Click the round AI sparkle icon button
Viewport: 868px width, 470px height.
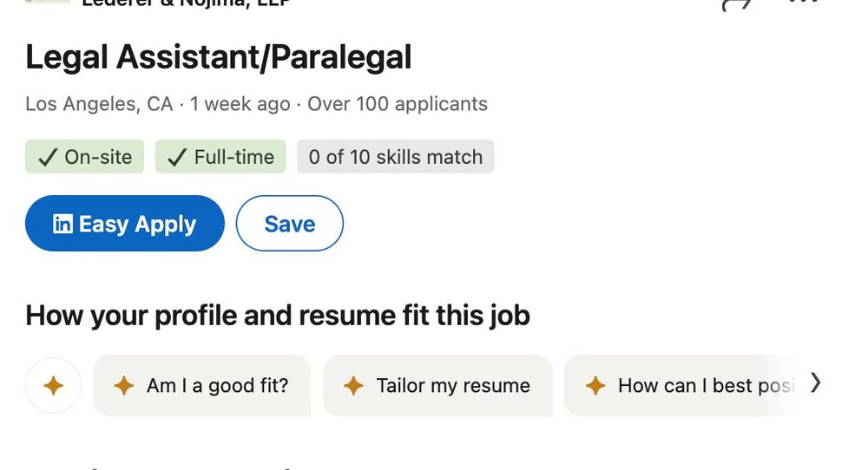(53, 385)
